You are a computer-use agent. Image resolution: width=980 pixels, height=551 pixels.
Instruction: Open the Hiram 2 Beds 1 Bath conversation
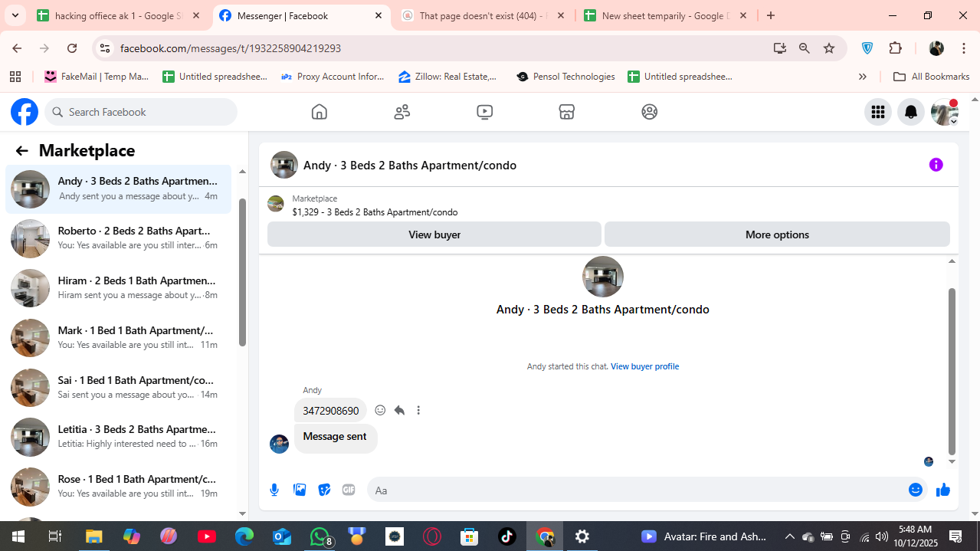point(119,288)
